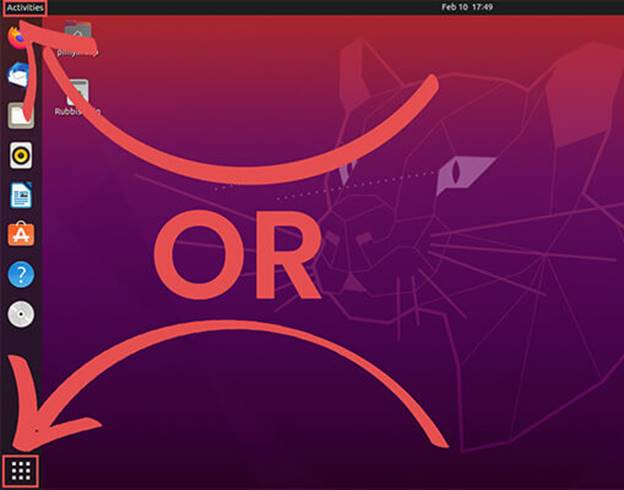Open LibreOffice Writer from the dock
The width and height of the screenshot is (624, 490).
(21, 195)
